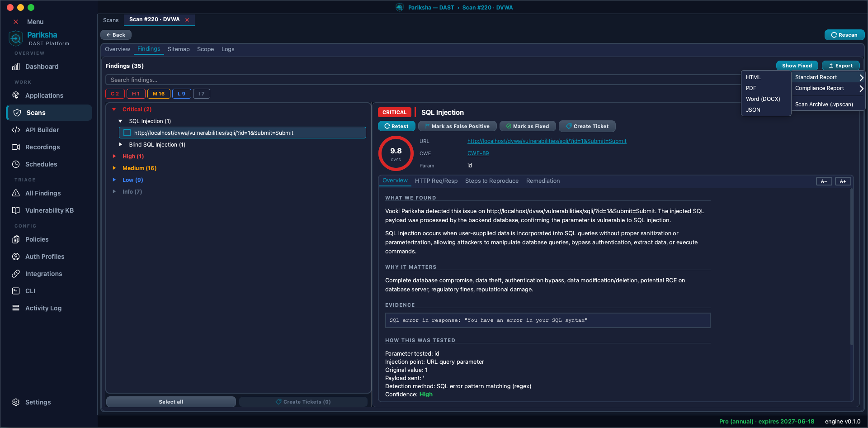Click the Create Ticket button
This screenshot has width=868, height=428.
point(587,126)
